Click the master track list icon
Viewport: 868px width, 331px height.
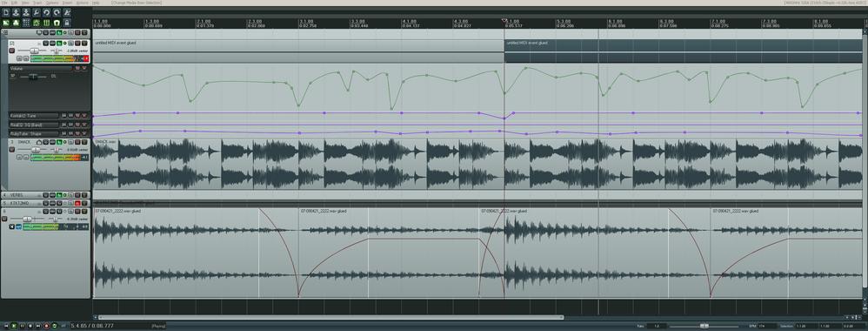click(x=5, y=32)
